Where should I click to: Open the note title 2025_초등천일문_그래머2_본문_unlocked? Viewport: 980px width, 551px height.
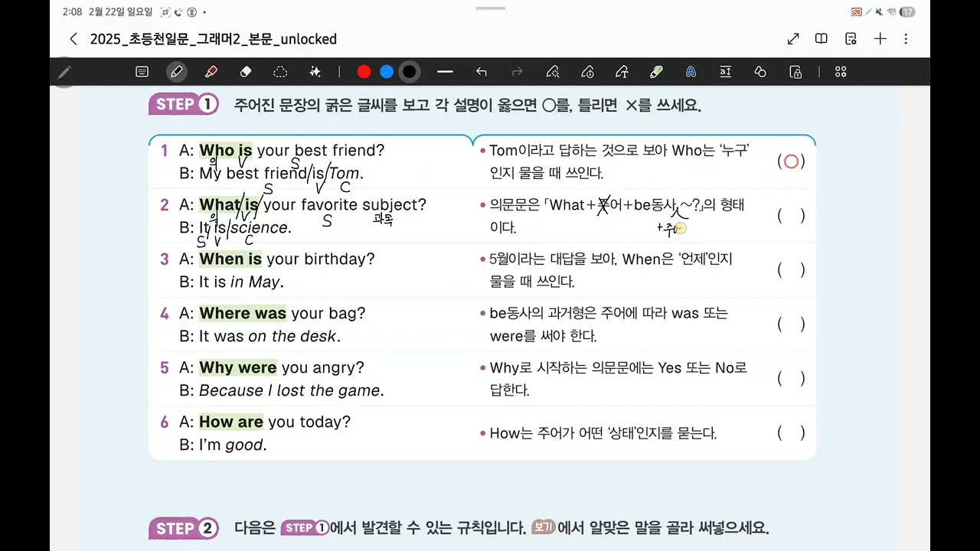point(214,39)
